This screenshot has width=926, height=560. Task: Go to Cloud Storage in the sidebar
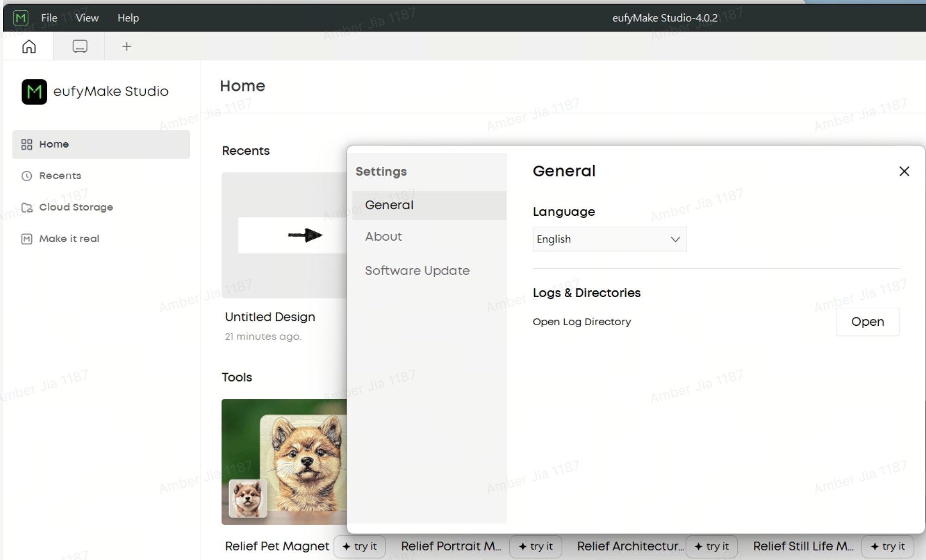click(x=76, y=207)
